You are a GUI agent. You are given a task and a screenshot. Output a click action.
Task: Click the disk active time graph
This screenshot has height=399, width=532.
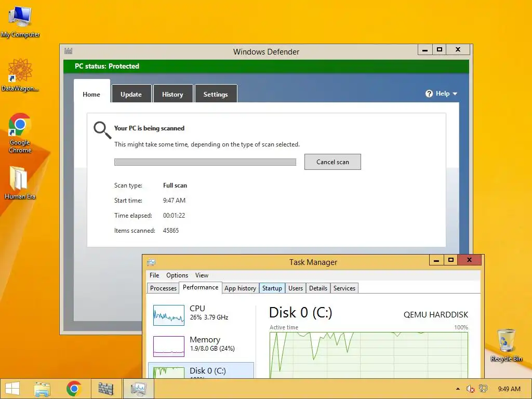pos(369,355)
